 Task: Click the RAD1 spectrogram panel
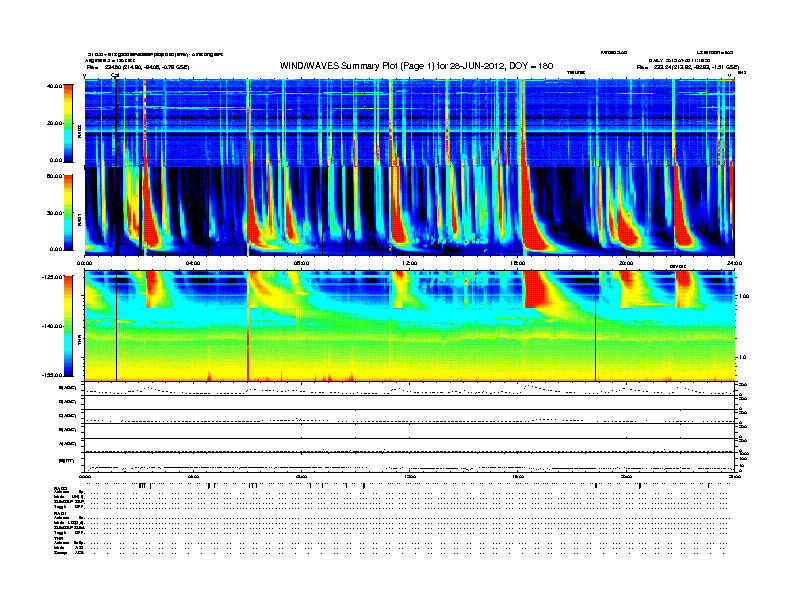409,211
